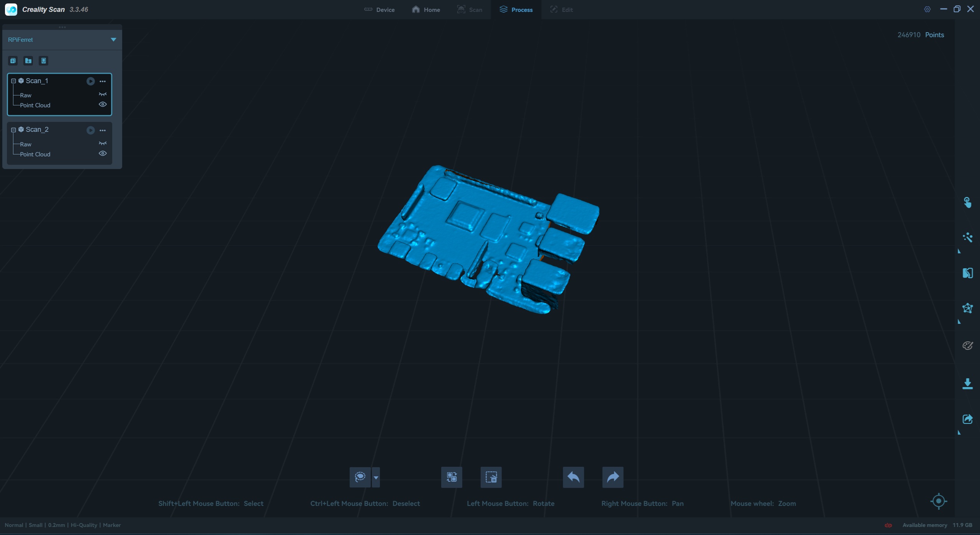This screenshot has height=535, width=980.
Task: Click the undo arrow button
Action: click(x=573, y=477)
